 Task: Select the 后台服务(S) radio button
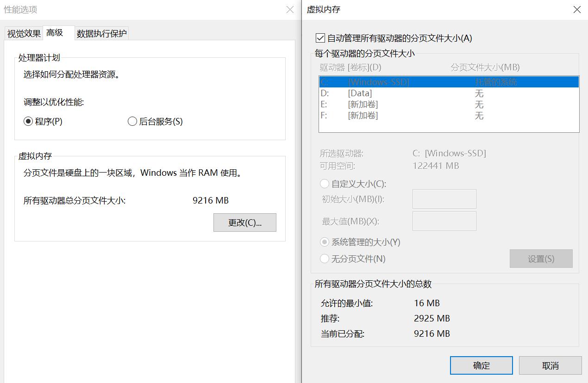tap(132, 121)
